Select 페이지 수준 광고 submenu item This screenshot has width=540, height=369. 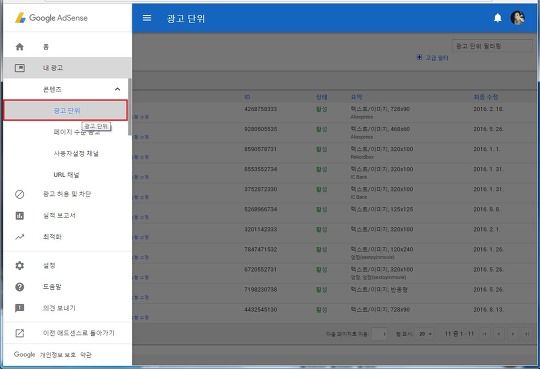76,132
